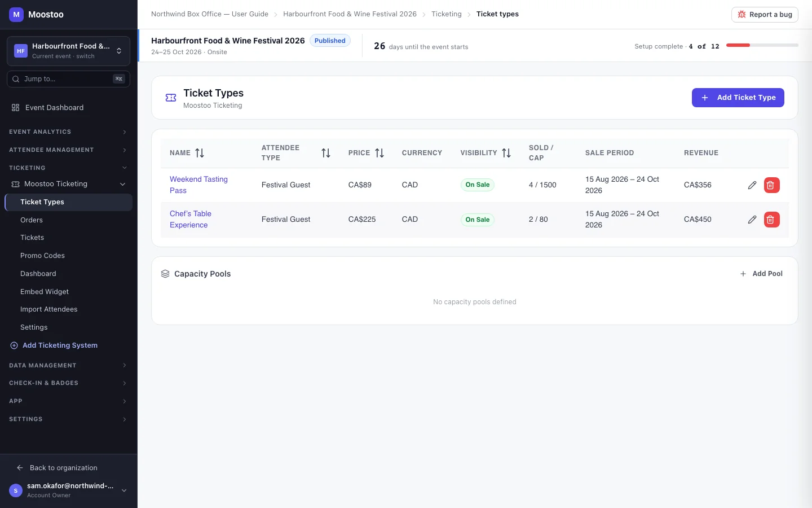Edit the Chef's Table Experience row

[x=752, y=220]
